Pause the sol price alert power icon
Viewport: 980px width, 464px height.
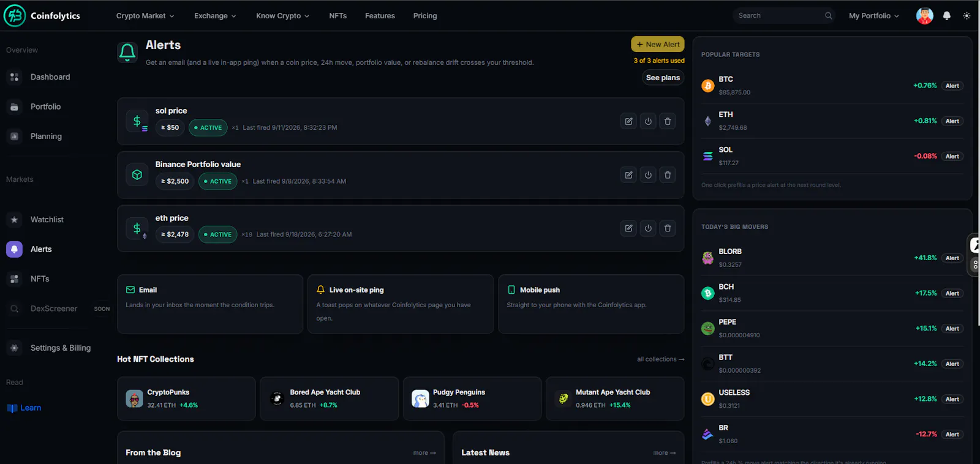coord(648,121)
